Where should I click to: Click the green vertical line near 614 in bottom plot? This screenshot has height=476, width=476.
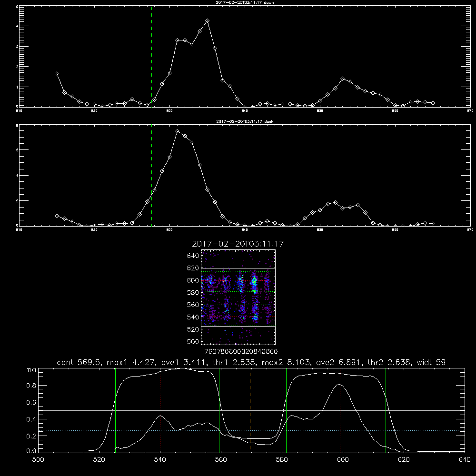point(386,410)
